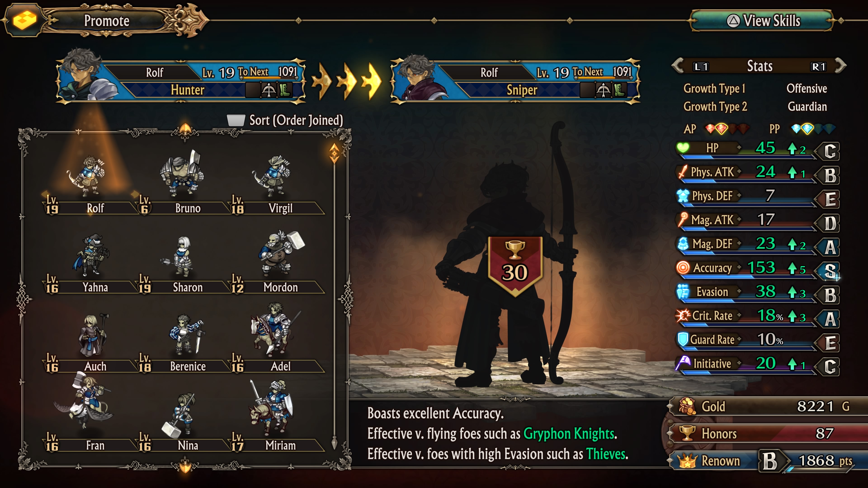Toggle Sort (Order Joined) option

click(285, 120)
